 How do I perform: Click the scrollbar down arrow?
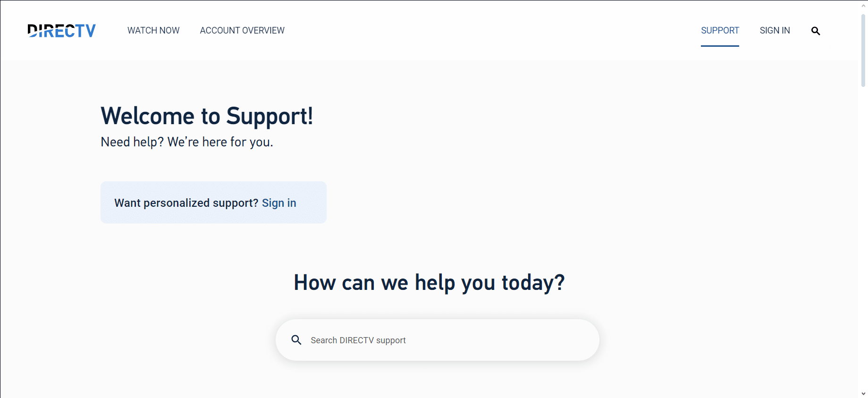coord(863,394)
